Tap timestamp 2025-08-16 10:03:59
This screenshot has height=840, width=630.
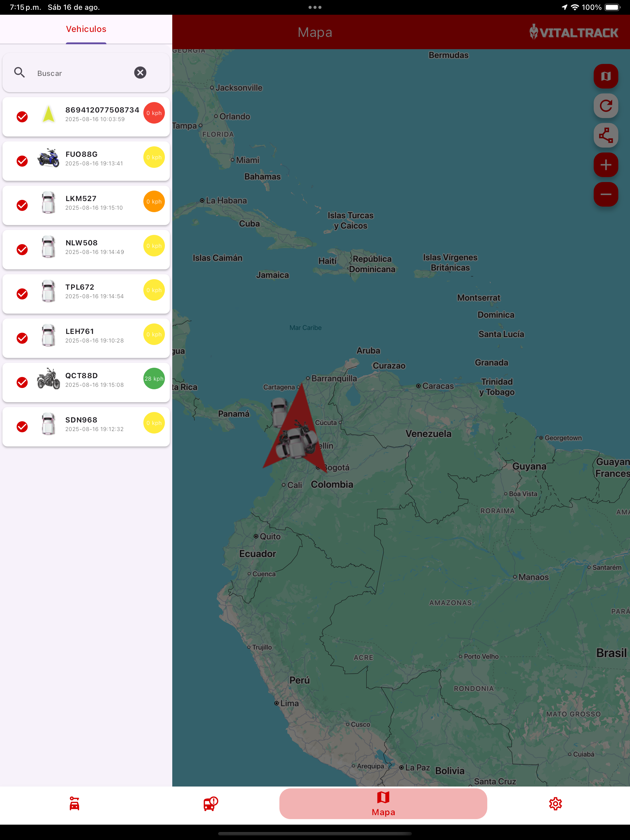(95, 119)
